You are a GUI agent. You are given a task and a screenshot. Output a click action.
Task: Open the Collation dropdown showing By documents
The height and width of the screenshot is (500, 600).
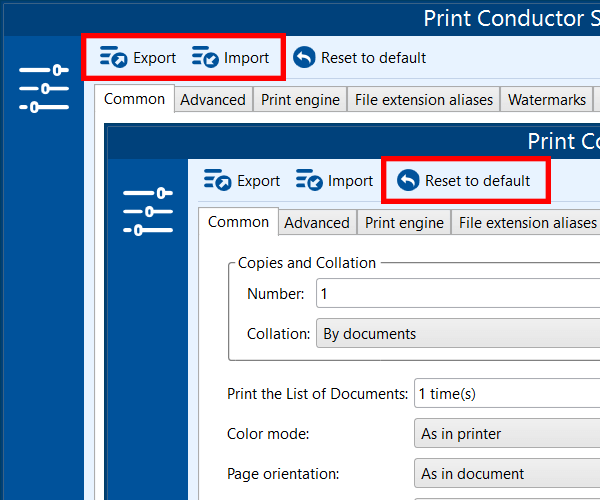tap(458, 334)
